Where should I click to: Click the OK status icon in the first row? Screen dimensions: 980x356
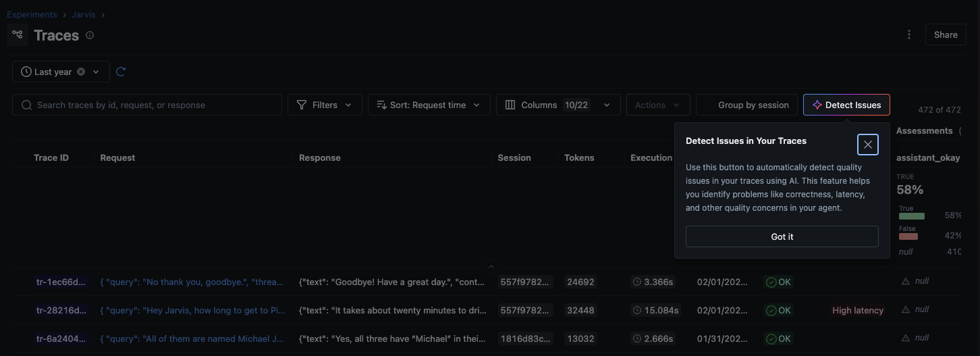tap(771, 282)
